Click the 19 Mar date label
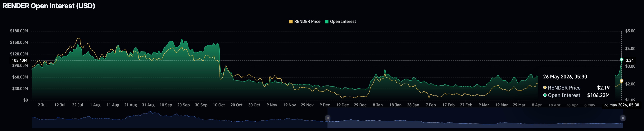This screenshot has width=644, height=131. [x=501, y=105]
